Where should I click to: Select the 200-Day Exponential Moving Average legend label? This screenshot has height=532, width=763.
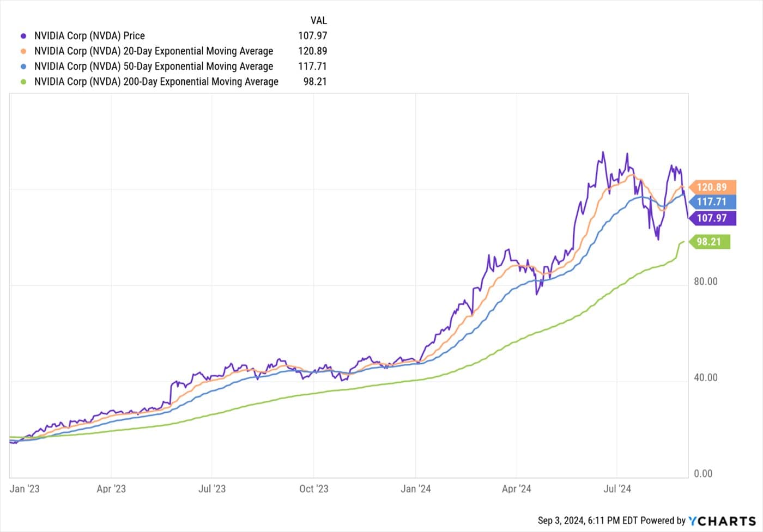(156, 82)
